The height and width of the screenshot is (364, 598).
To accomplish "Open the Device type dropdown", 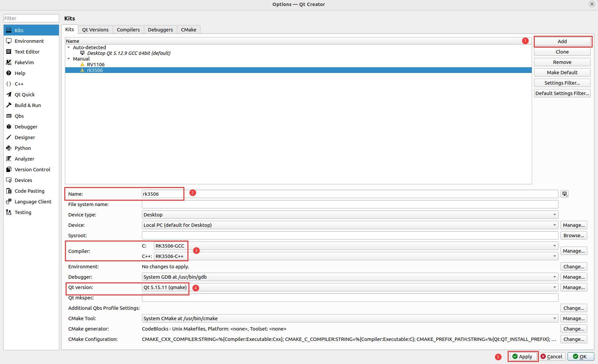I will pos(350,215).
